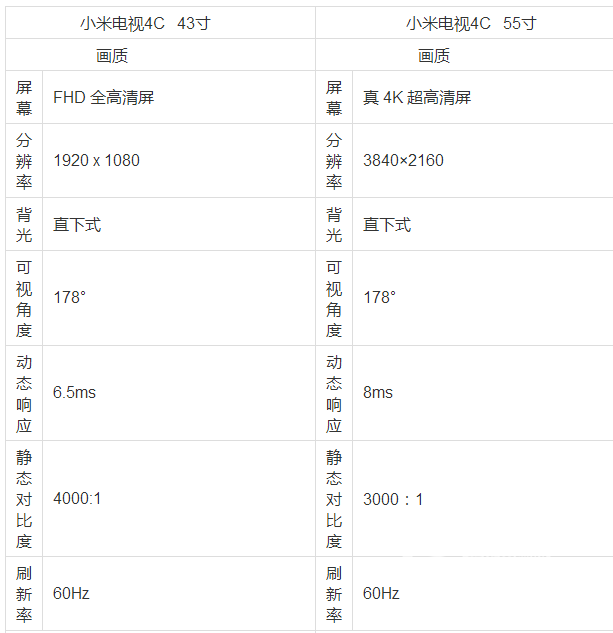This screenshot has height=633, width=613.
Task: Select the 画质 heading under 55寸
Action: 434,56
